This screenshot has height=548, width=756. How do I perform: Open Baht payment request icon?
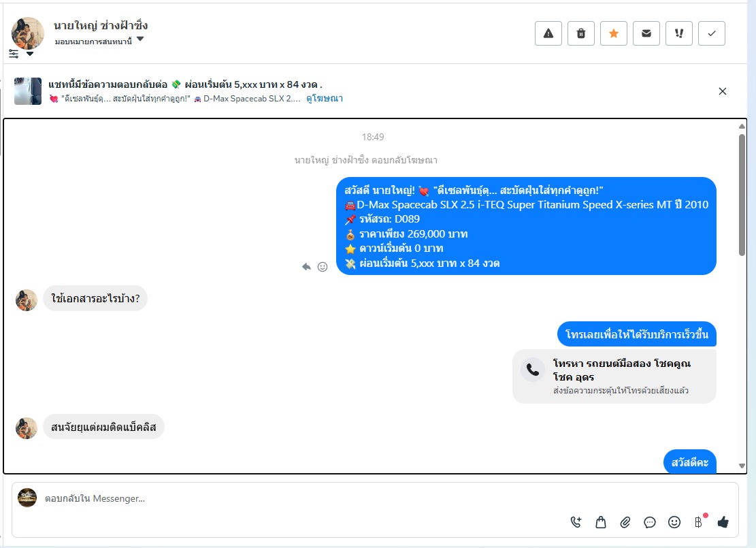tap(699, 522)
